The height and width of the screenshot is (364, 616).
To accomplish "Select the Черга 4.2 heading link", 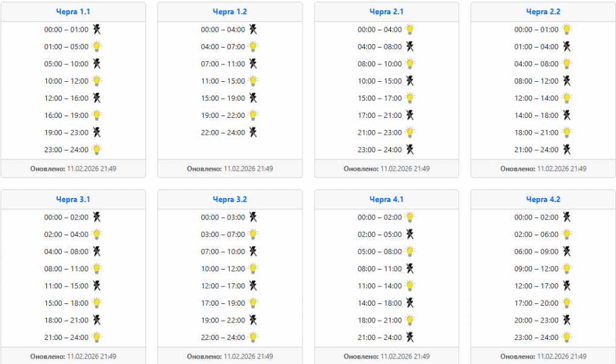I will click(543, 199).
